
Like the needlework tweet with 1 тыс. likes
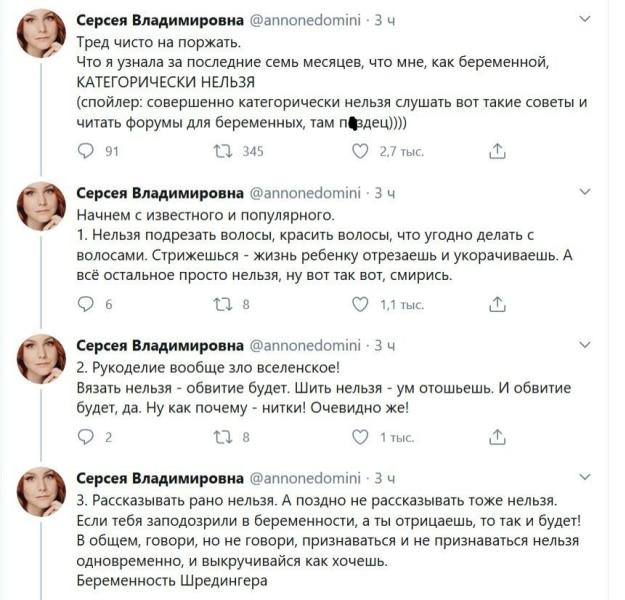tap(361, 437)
